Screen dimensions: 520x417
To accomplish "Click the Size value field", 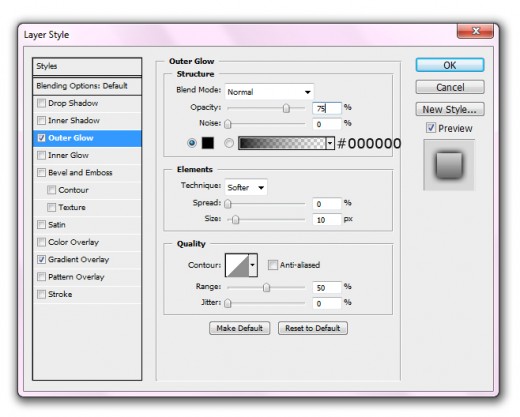I will (327, 220).
